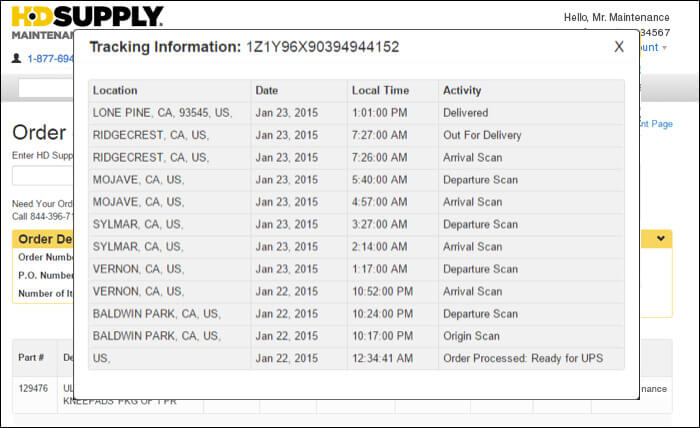Click the Part # column header

(x=31, y=357)
